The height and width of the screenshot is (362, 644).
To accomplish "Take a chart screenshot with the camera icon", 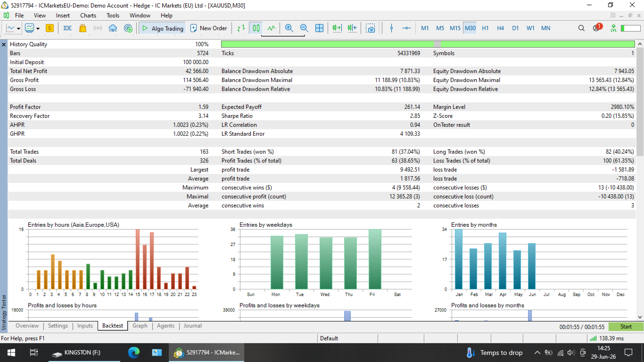I will coord(371,28).
